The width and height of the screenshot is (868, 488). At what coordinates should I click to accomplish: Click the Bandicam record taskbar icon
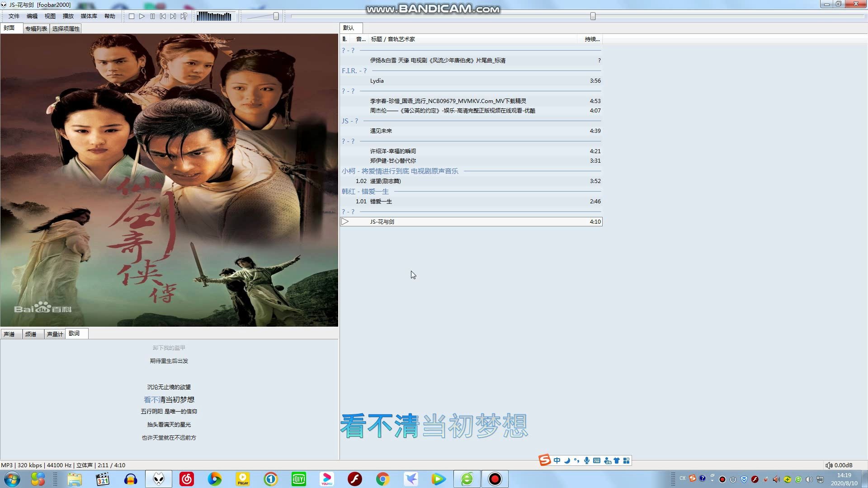click(495, 479)
